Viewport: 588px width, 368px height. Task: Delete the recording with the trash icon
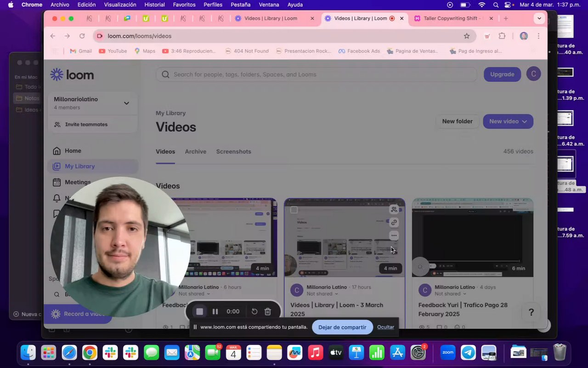tap(268, 311)
